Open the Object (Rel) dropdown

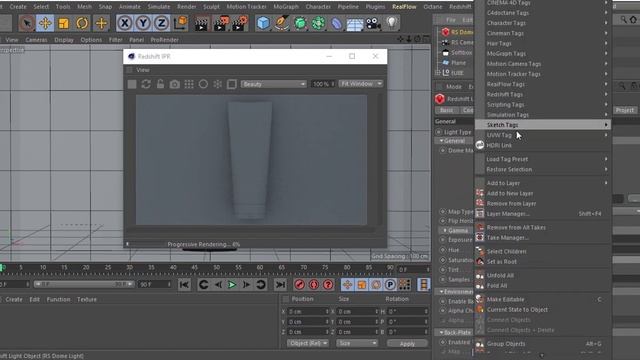tap(307, 343)
